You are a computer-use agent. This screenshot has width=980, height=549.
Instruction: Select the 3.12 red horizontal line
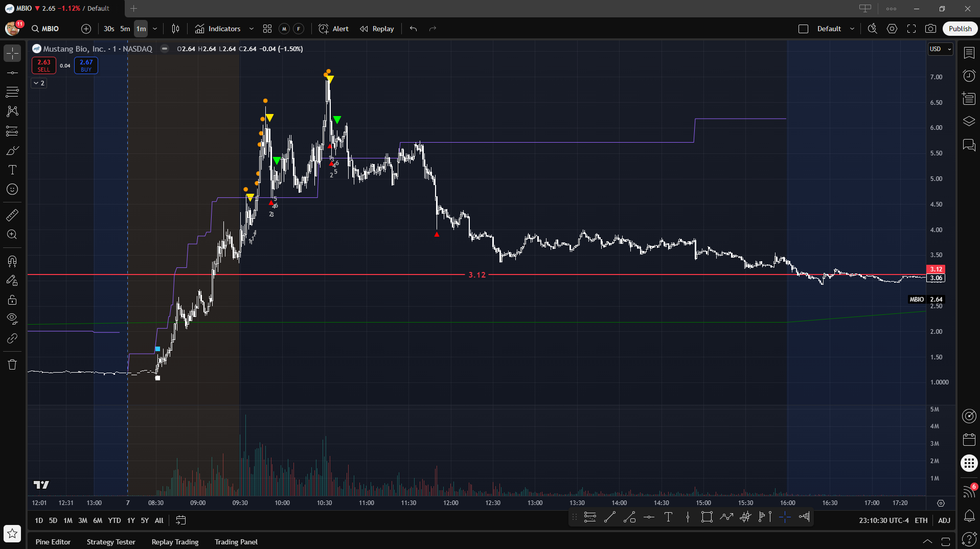[x=477, y=275]
